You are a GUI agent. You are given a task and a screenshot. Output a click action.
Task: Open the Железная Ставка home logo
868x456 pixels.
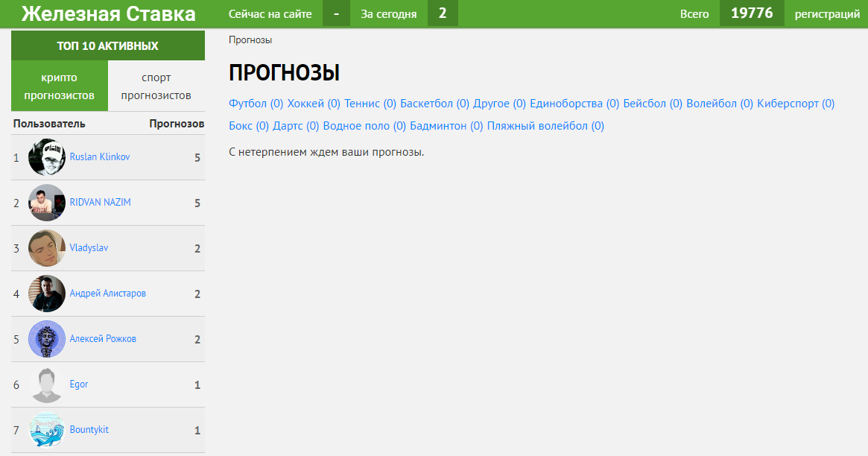[108, 13]
